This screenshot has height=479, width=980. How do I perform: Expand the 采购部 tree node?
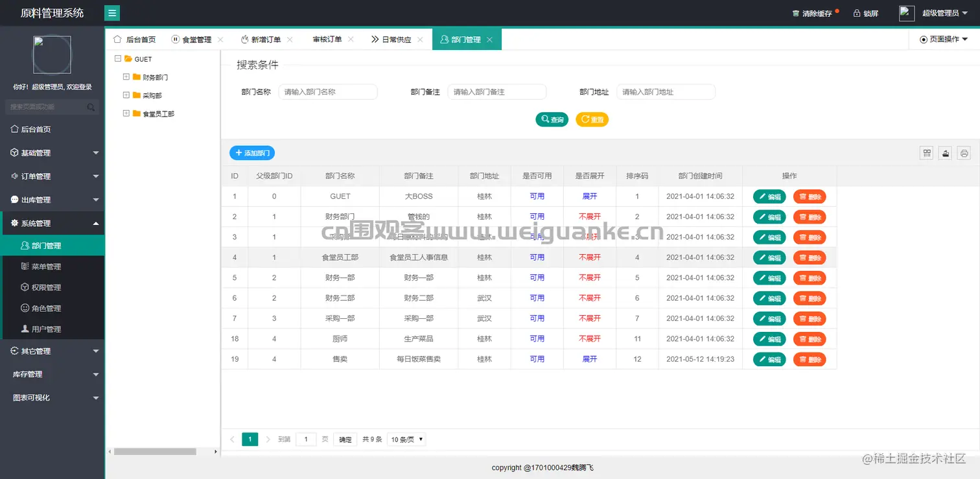pos(126,95)
